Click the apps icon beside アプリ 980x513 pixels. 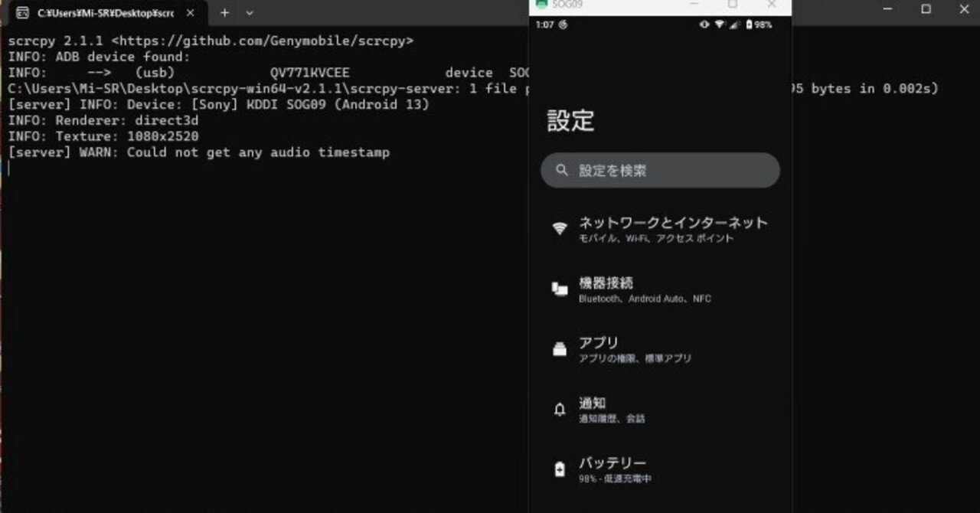click(x=560, y=349)
